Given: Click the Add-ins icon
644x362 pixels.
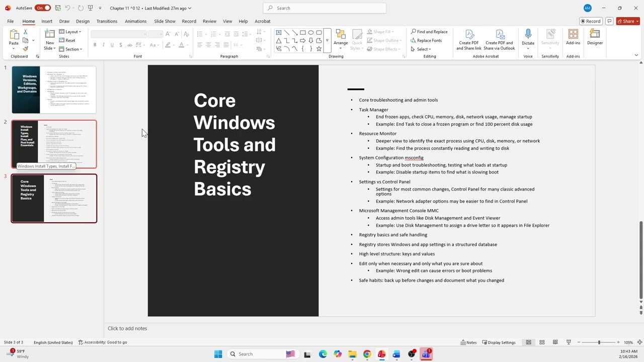Looking at the screenshot, I should click(573, 34).
